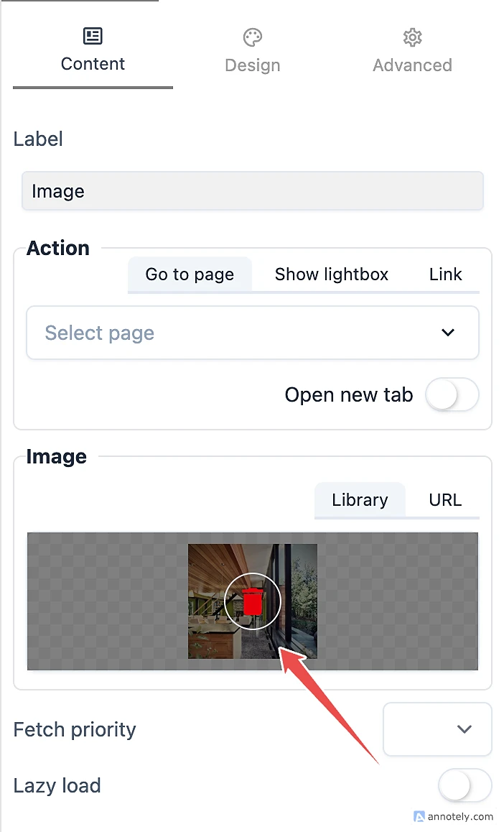Click the Content tab icon
Viewport: 504px width, 832px height.
coord(93,36)
